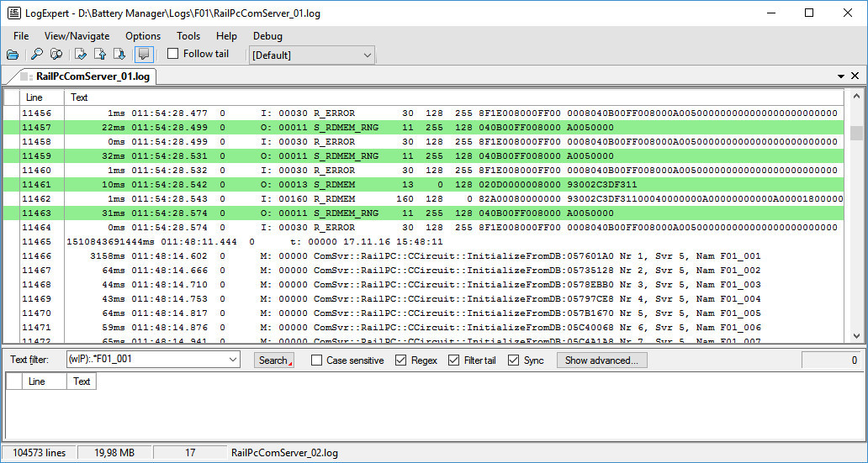Click the Text header in filter results

tap(82, 381)
